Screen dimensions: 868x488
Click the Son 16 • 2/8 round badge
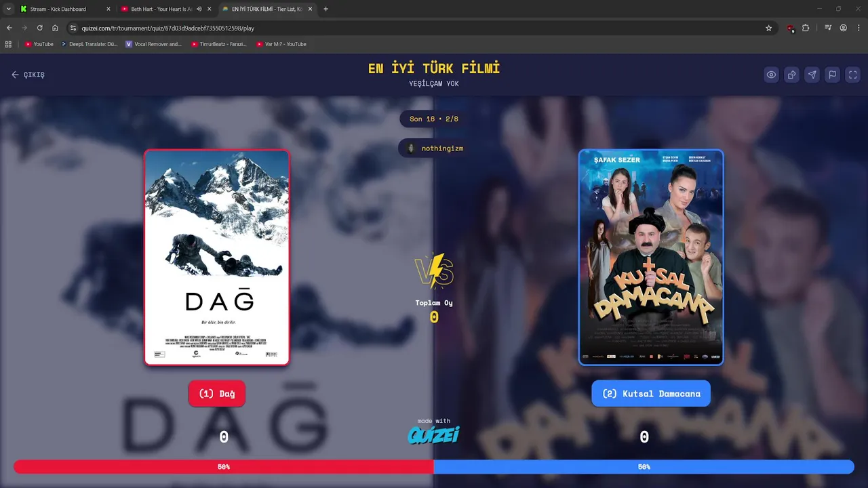point(434,119)
